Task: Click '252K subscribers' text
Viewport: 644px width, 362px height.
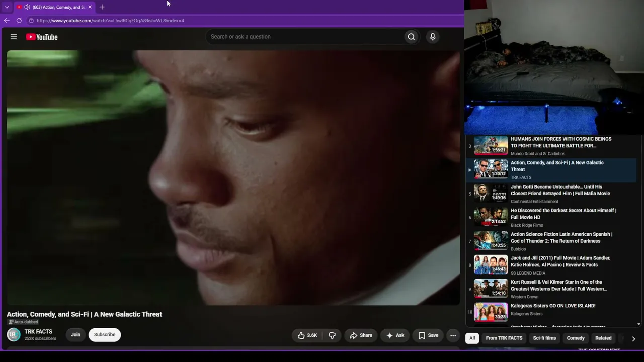Action: [40, 339]
